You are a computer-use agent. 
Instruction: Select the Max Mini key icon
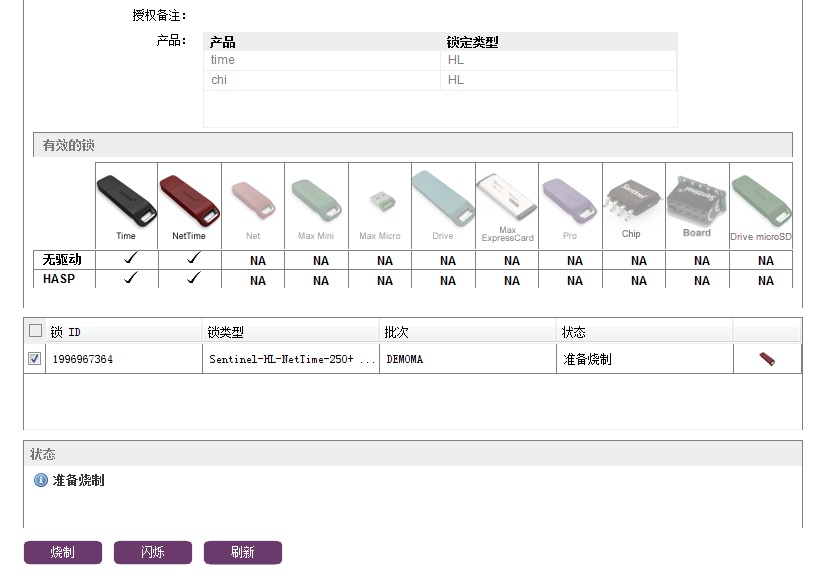[316, 201]
